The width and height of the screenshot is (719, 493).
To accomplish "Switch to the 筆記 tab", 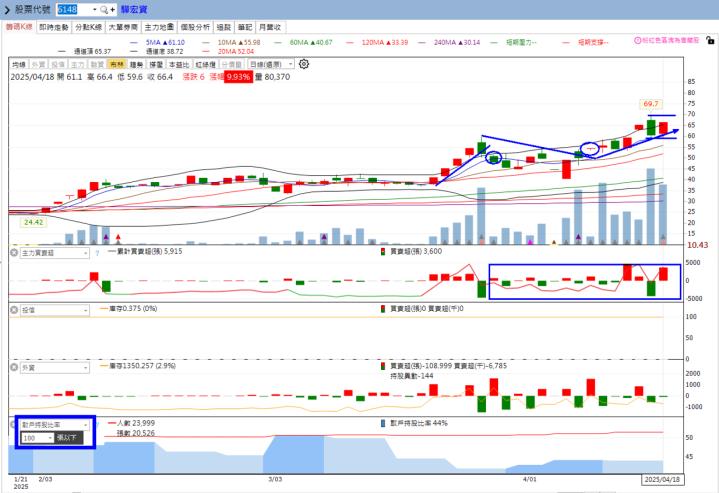I will click(245, 27).
